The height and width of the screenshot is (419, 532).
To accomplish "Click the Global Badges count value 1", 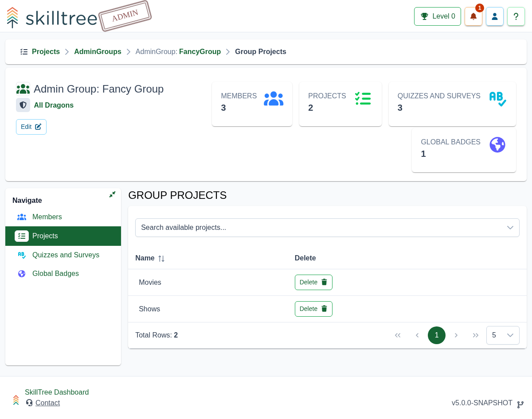I will (x=423, y=154).
